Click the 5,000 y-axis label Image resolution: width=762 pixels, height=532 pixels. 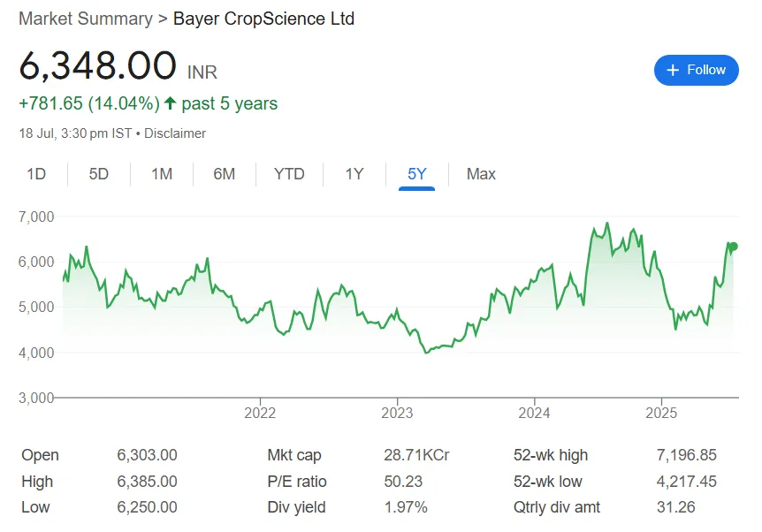pyautogui.click(x=36, y=307)
